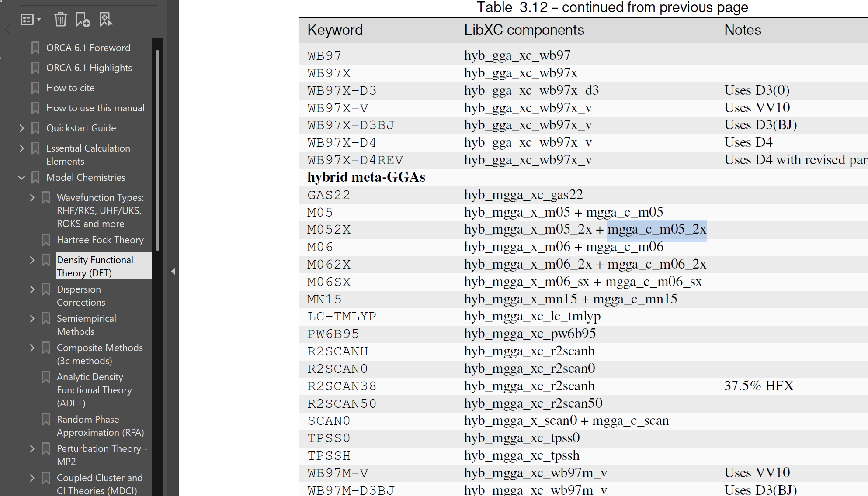Image resolution: width=868 pixels, height=496 pixels.
Task: Click the bookmark icon beside Random Phase Approximation
Action: pyautogui.click(x=46, y=419)
